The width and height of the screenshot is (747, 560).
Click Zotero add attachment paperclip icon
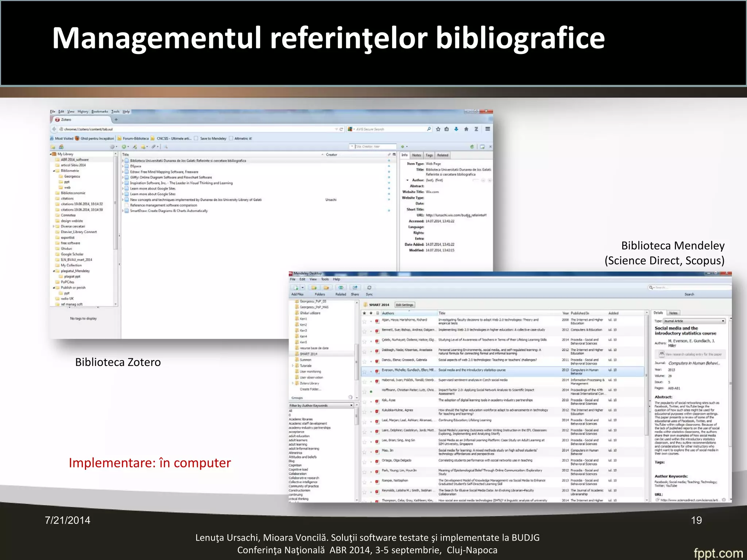pyautogui.click(x=154, y=147)
